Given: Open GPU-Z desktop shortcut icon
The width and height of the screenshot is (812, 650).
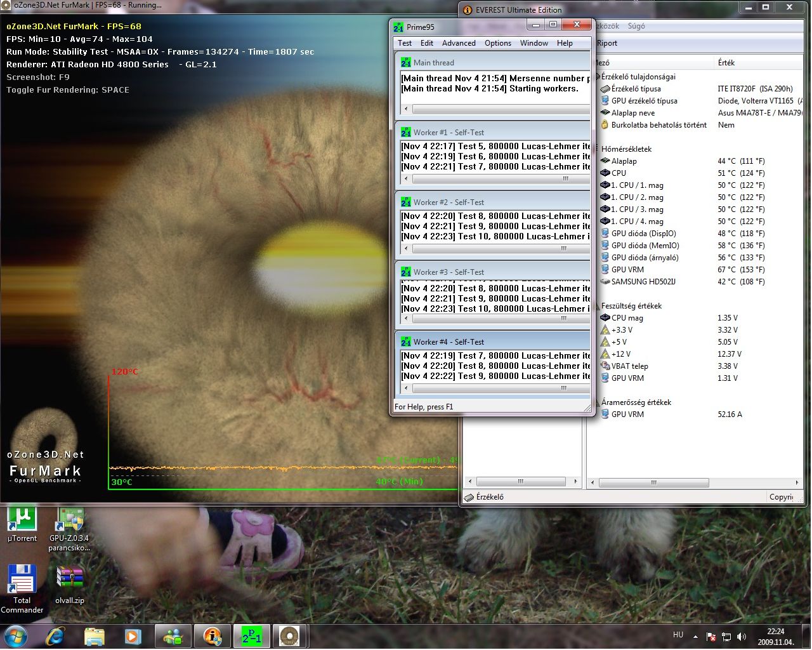Looking at the screenshot, I should [x=70, y=529].
